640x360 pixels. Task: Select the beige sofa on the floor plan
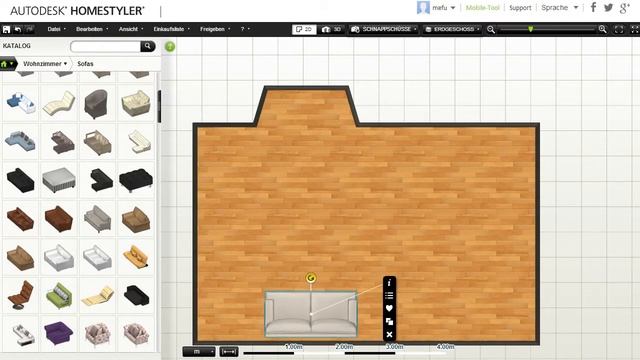pyautogui.click(x=311, y=314)
